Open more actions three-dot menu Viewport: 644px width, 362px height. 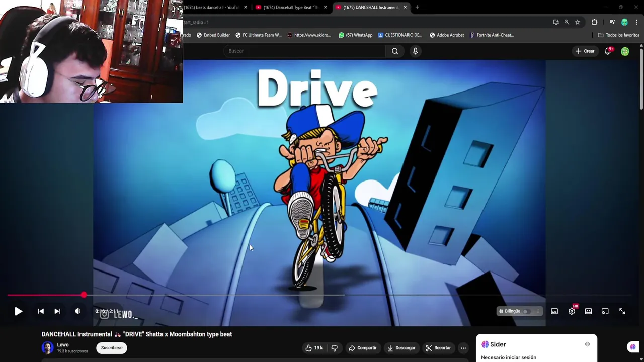[x=463, y=348]
